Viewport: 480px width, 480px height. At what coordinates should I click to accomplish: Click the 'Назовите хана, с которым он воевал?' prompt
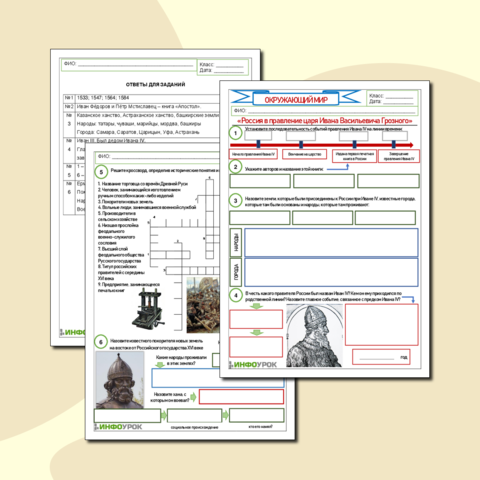170,397
